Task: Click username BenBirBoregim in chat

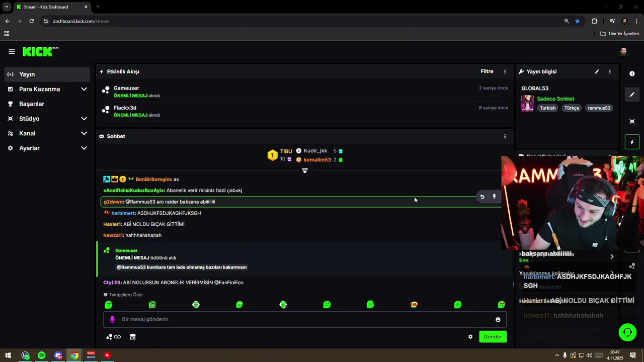Action: pyautogui.click(x=153, y=179)
